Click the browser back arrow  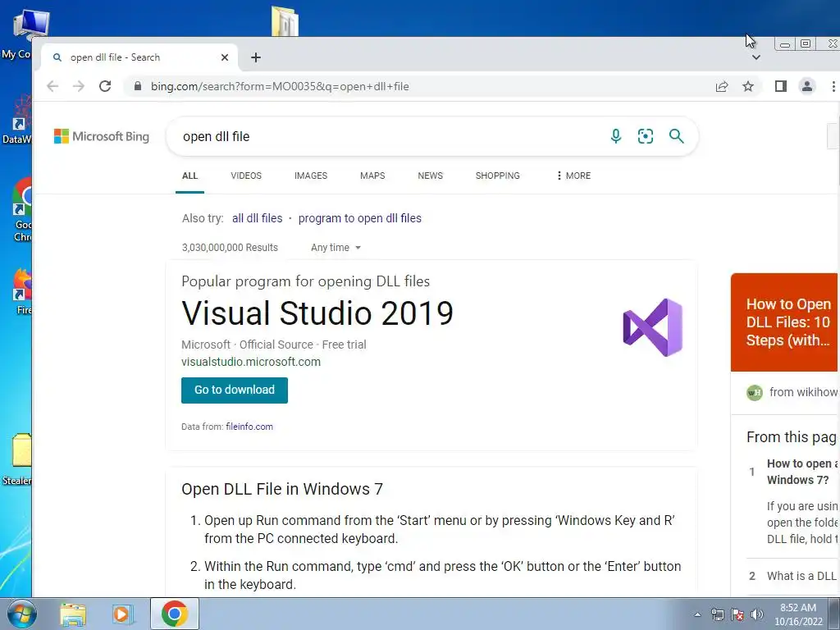(52, 86)
